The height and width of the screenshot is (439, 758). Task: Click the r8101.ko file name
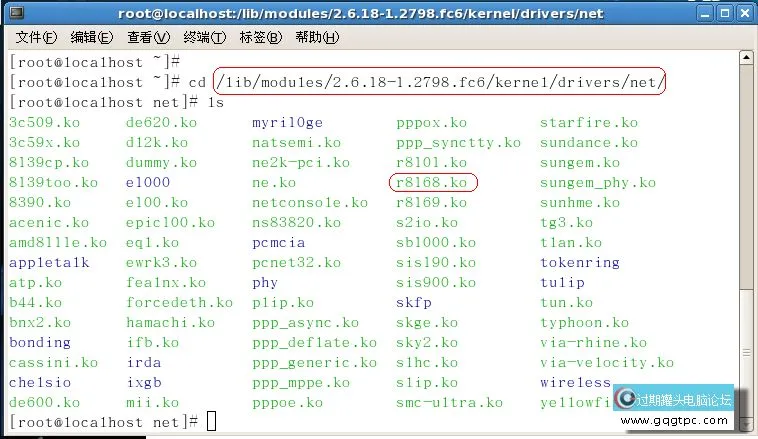point(431,162)
